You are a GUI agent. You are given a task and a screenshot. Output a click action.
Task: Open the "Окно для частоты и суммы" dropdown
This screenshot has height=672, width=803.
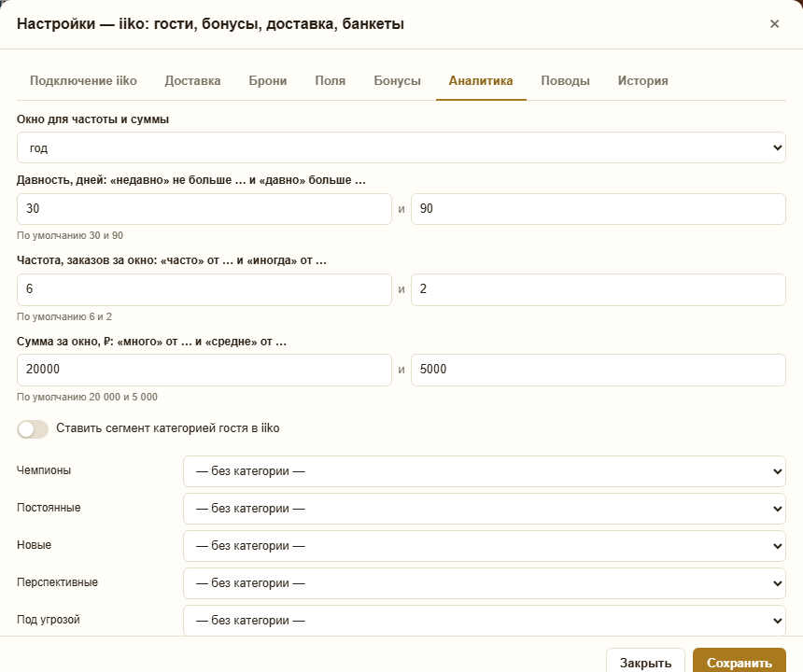click(x=401, y=147)
